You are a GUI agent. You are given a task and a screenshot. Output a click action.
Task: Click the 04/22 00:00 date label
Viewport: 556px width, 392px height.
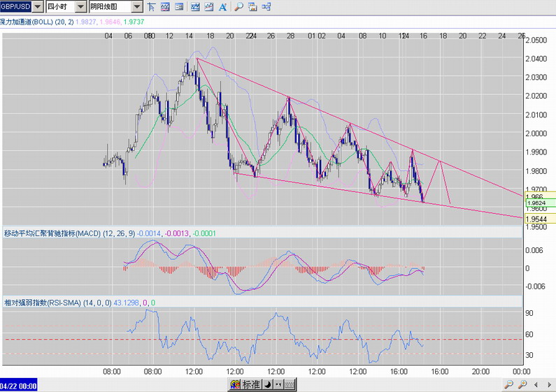(x=19, y=385)
